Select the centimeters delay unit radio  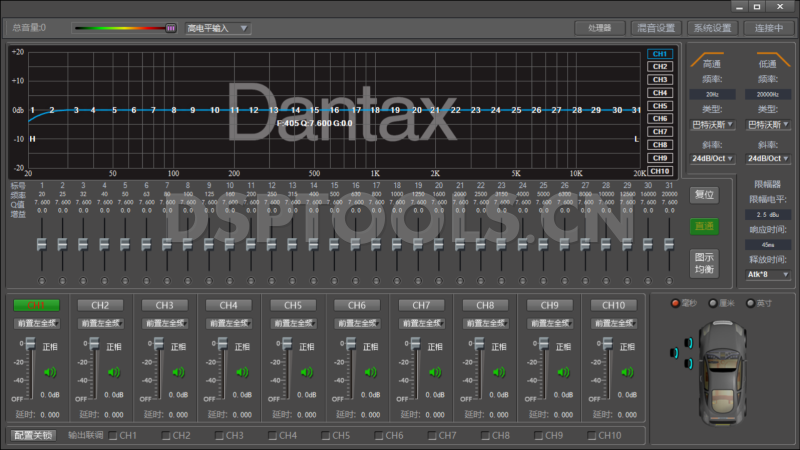[x=713, y=303]
